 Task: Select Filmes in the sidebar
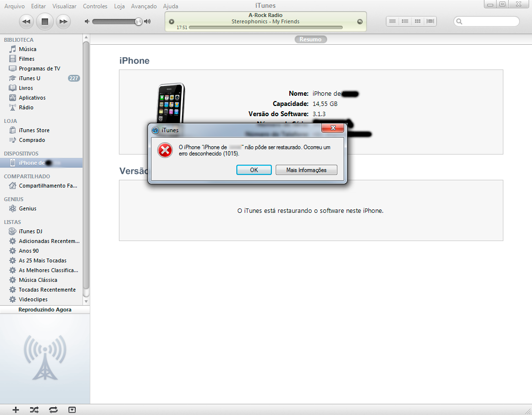coord(41,59)
